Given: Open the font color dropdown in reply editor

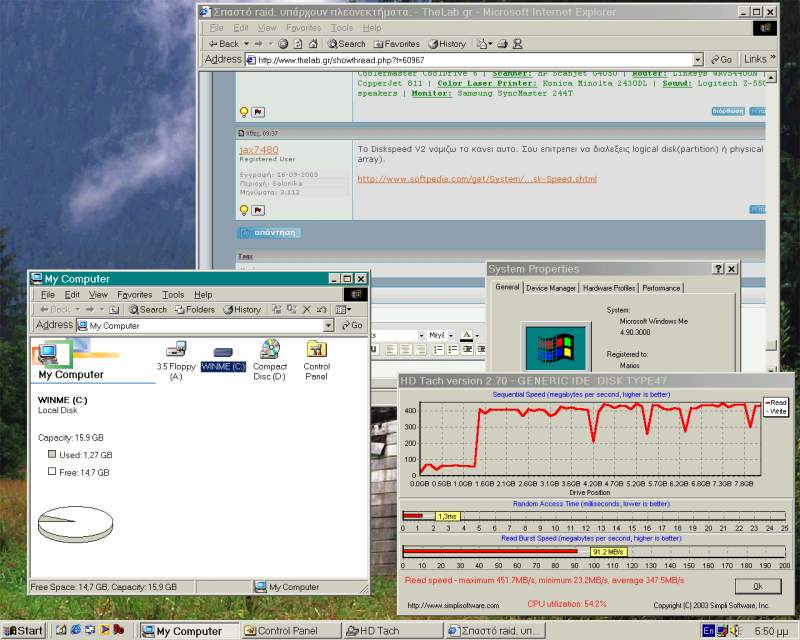Looking at the screenshot, I should point(477,336).
